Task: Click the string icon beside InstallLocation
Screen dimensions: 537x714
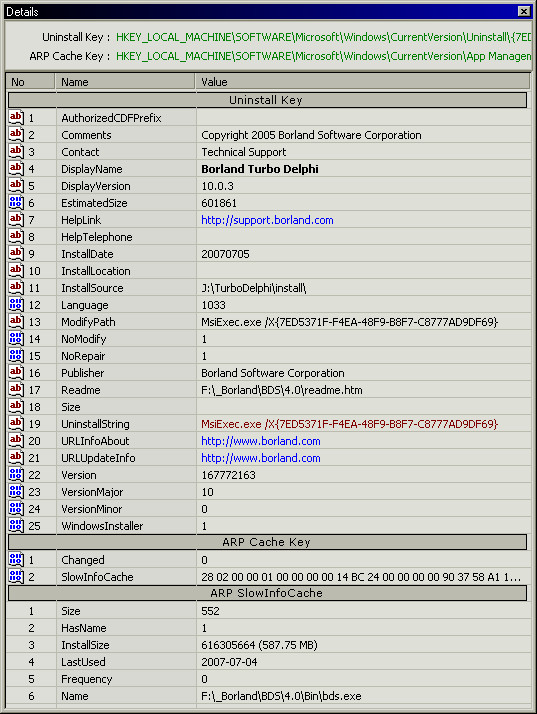Action: (x=16, y=270)
